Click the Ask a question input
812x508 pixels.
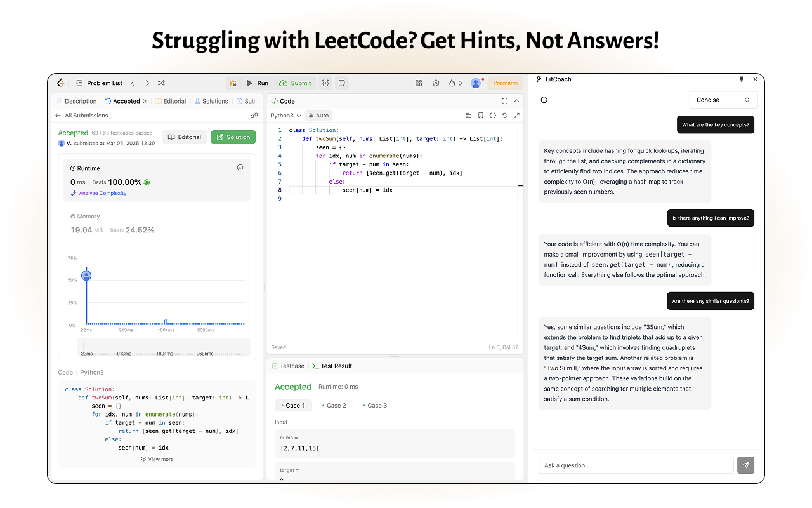636,465
